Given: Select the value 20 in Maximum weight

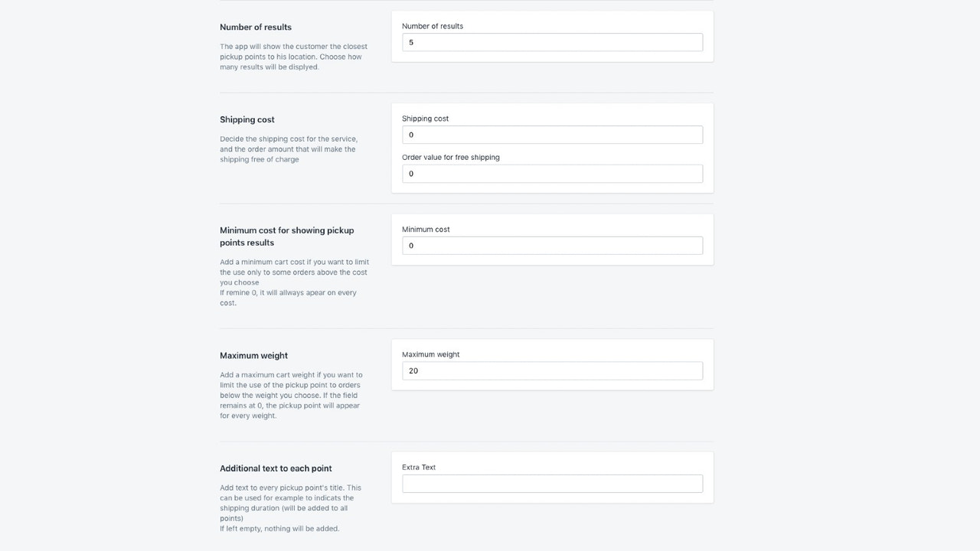Looking at the screenshot, I should 413,370.
